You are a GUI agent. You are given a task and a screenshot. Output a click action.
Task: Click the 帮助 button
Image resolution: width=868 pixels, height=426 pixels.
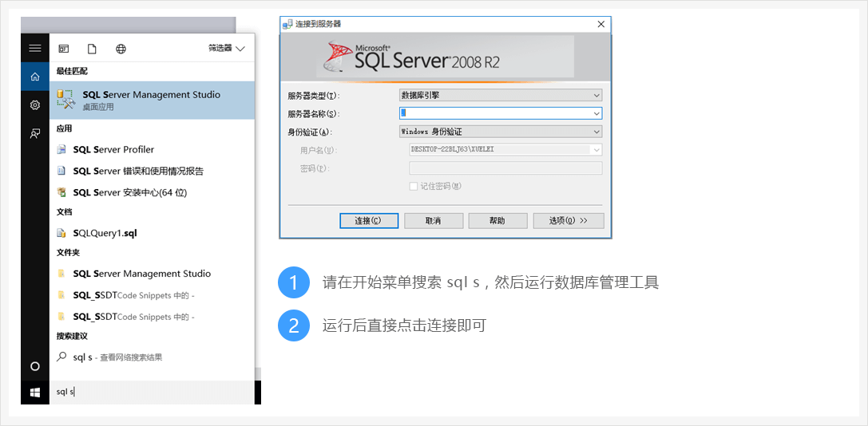pos(497,221)
